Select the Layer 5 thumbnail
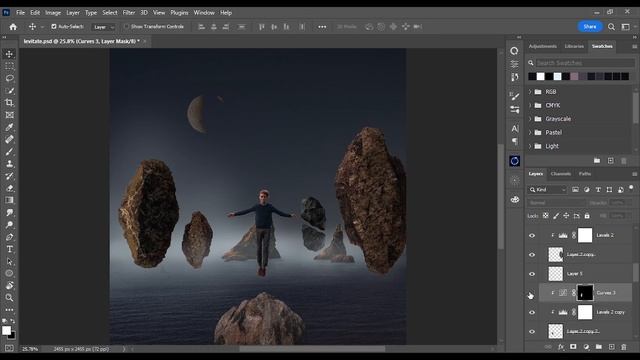The width and height of the screenshot is (640, 360). (555, 274)
